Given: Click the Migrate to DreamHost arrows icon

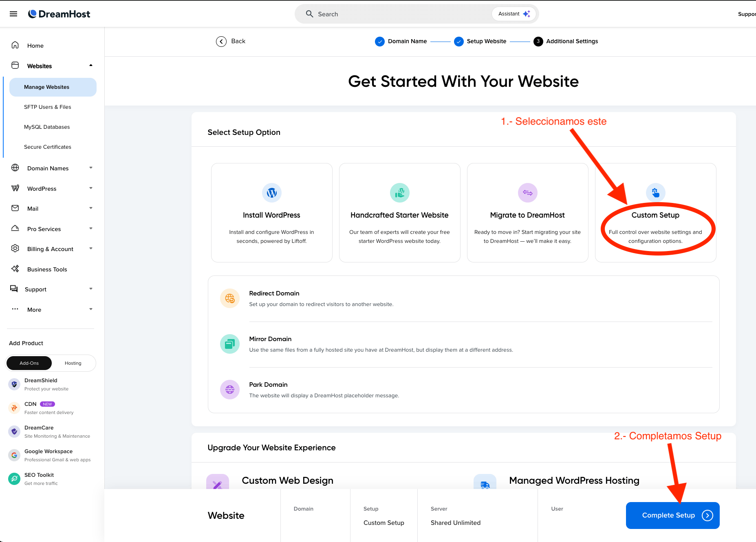Looking at the screenshot, I should click(x=527, y=193).
